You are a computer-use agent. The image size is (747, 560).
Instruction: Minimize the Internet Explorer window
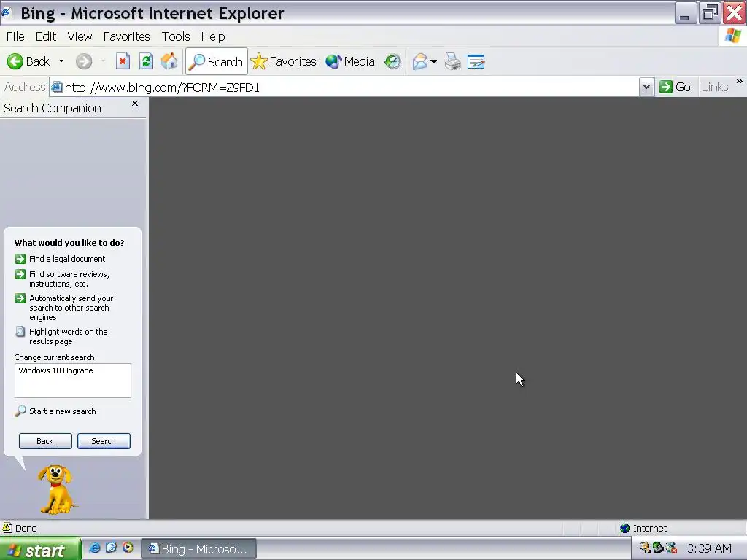click(x=686, y=13)
